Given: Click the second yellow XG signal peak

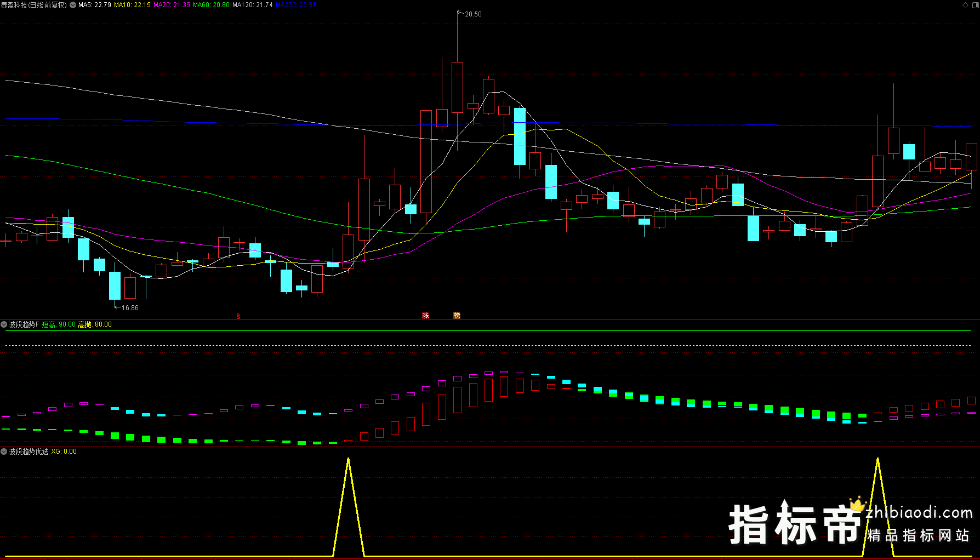Looking at the screenshot, I should pos(878,459).
